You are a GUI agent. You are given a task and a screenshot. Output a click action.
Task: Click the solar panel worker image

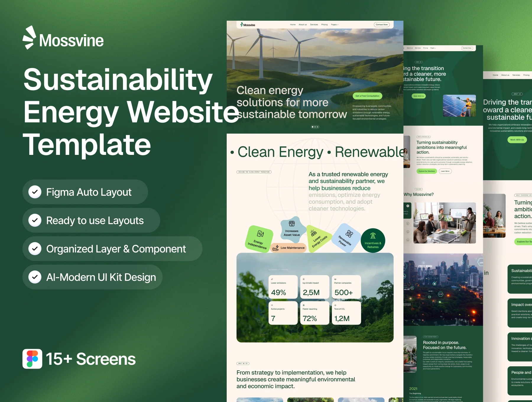tap(459, 106)
